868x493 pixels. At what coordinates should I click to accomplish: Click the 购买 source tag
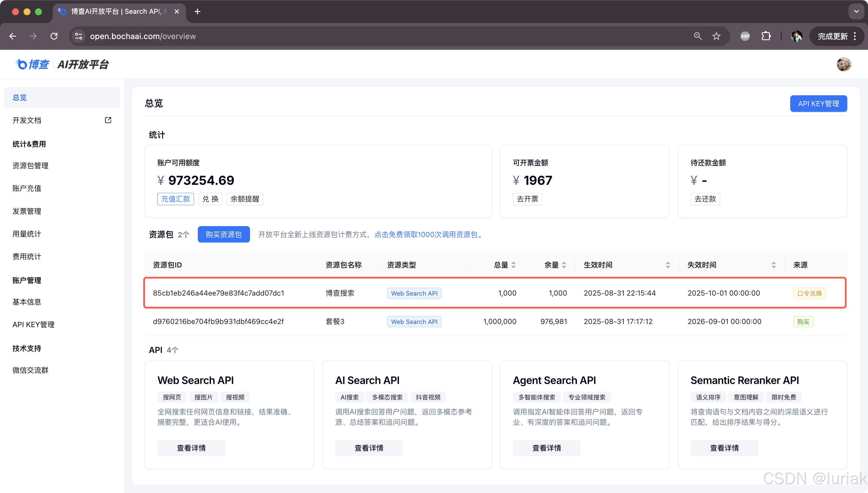click(803, 322)
